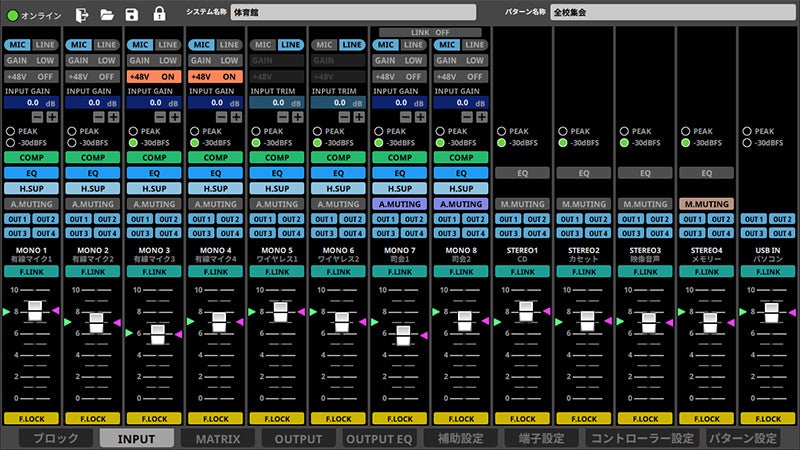
Task: Turn off +48V phantom power on MONO 3
Action: point(155,76)
